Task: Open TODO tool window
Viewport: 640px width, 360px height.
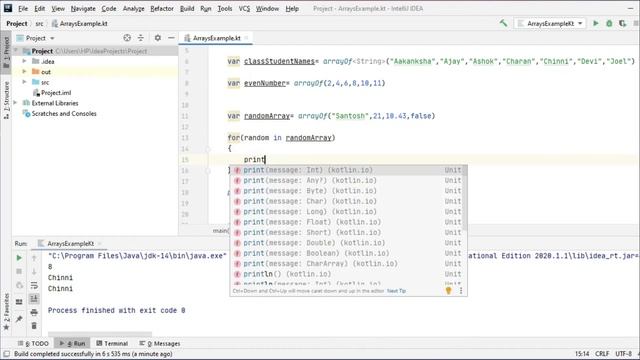Action: pos(33,343)
